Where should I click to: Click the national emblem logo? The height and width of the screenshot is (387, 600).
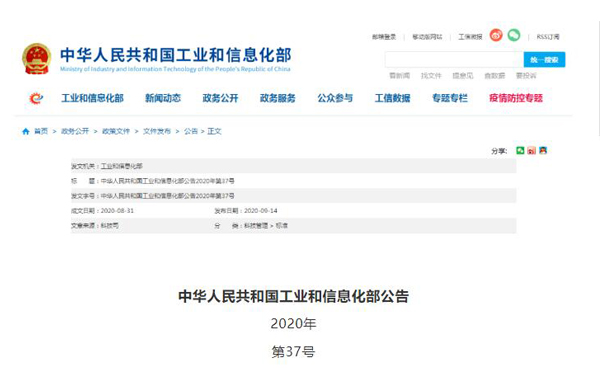click(36, 59)
